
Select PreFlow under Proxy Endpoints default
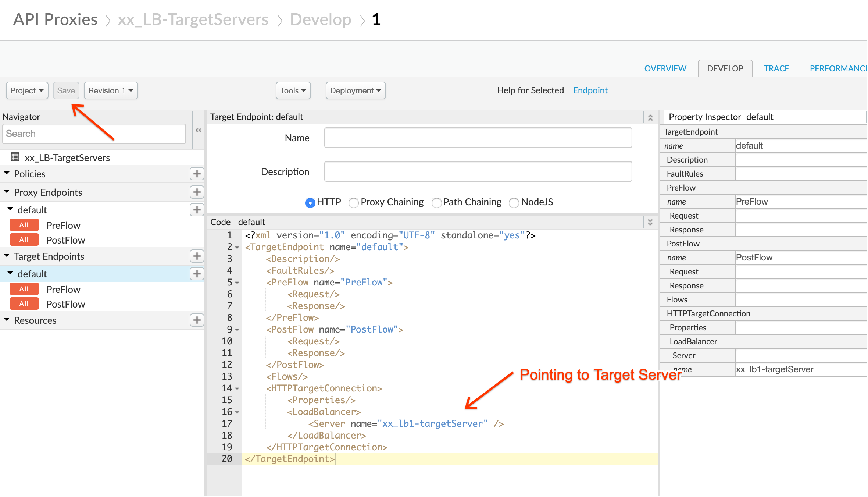click(63, 225)
